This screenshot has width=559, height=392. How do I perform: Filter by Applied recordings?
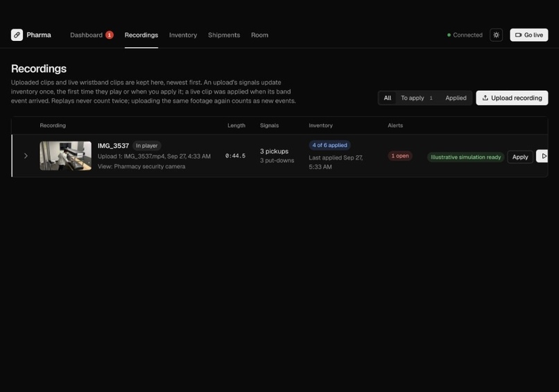point(456,98)
